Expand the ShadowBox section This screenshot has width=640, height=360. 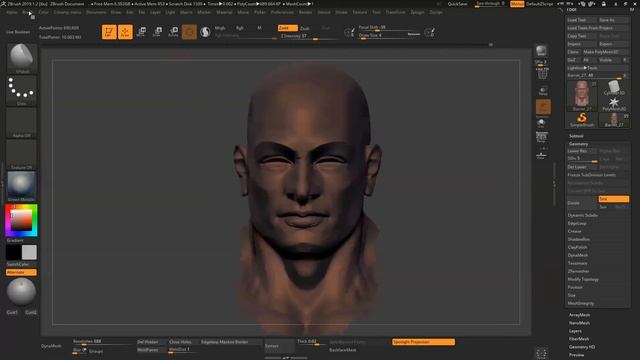tap(579, 240)
